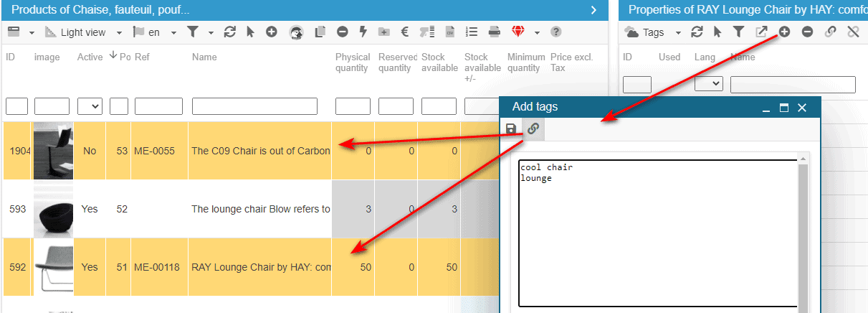868x313 pixels.
Task: Click the help question mark icon
Action: click(555, 32)
